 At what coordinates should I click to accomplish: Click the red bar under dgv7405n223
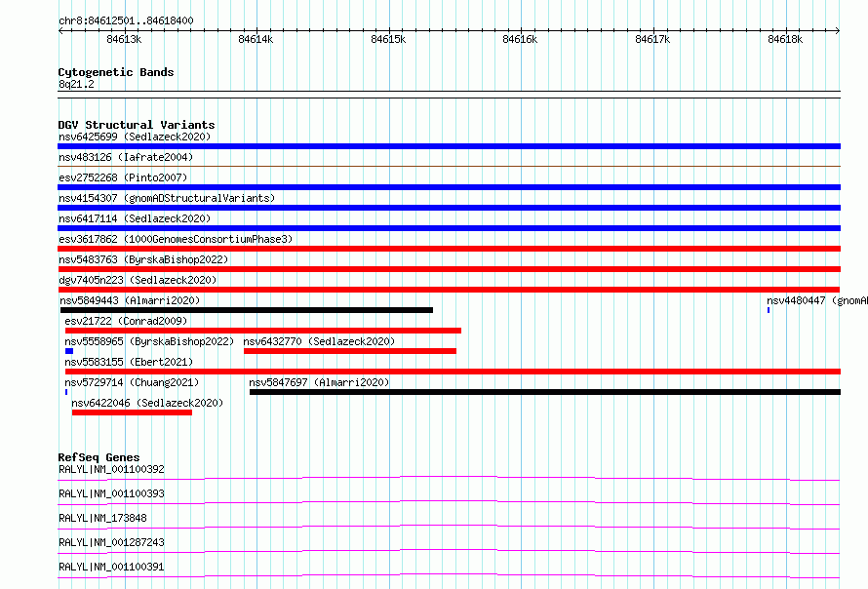tap(449, 290)
